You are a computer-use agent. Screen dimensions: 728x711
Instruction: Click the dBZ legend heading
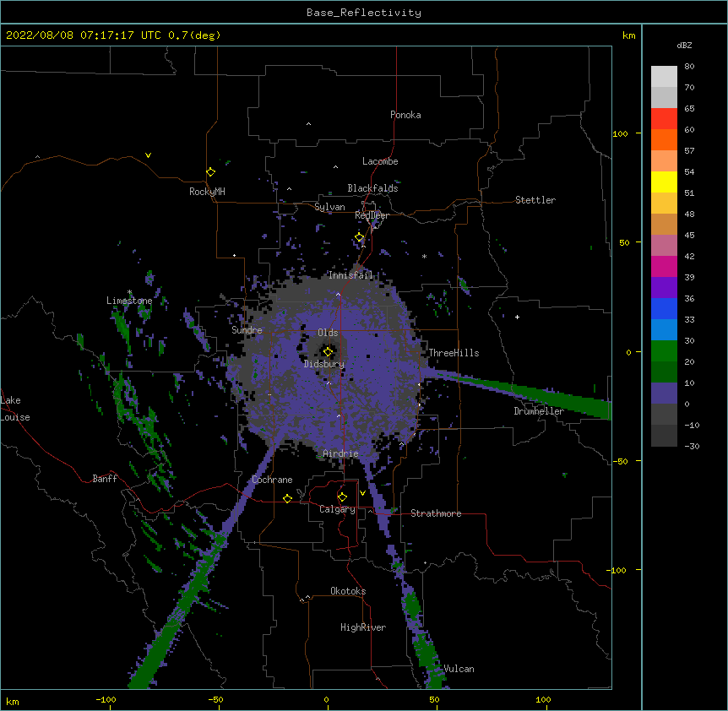[x=684, y=45]
